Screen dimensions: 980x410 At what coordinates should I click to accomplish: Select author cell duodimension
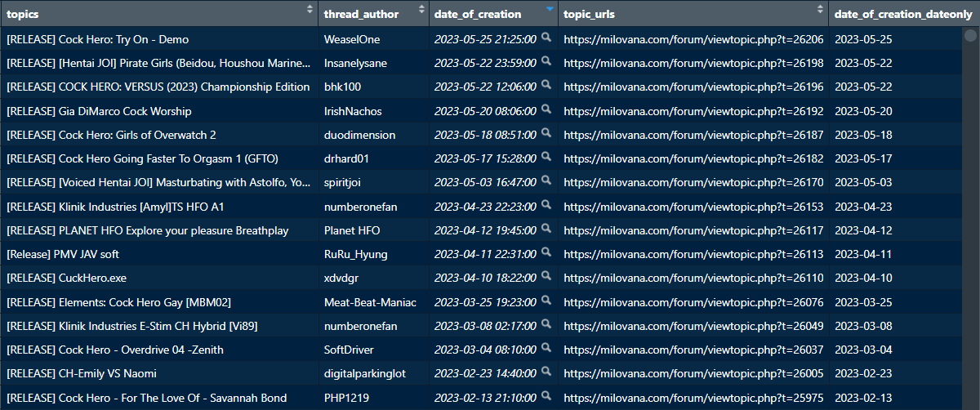[373, 135]
